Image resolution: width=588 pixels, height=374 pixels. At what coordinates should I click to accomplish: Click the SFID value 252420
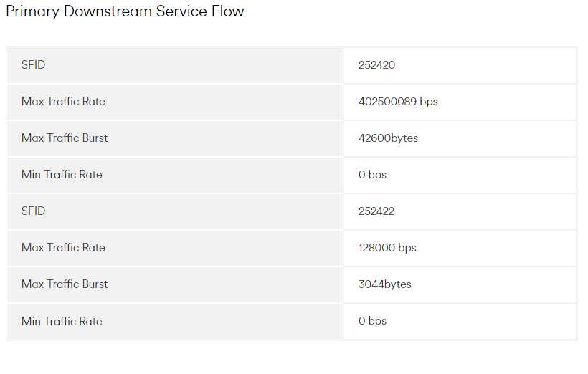[376, 65]
